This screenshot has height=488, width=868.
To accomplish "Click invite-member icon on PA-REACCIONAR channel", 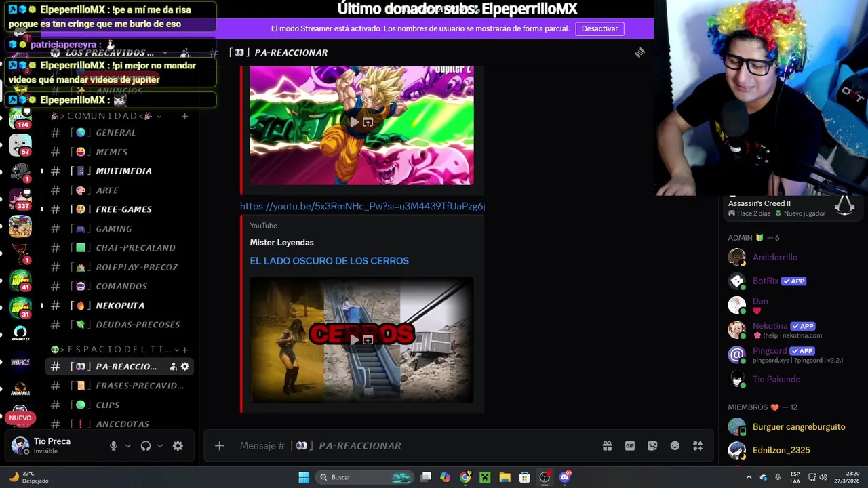I will (173, 367).
